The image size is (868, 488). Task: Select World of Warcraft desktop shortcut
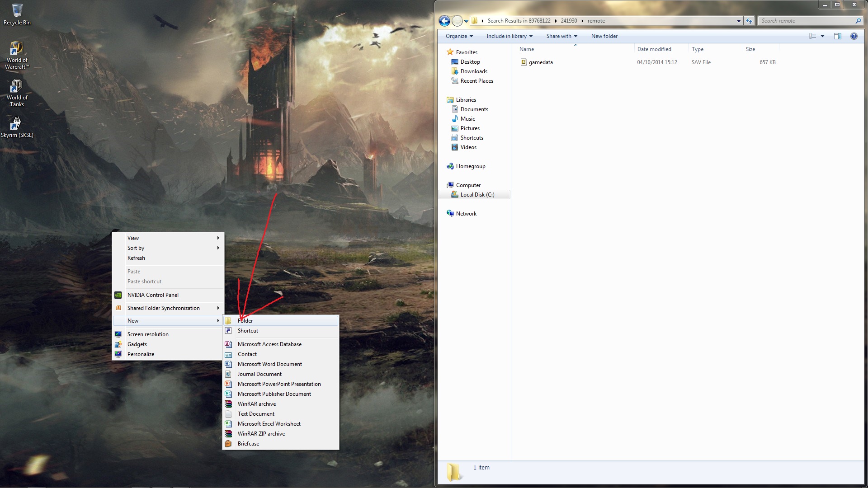17,54
